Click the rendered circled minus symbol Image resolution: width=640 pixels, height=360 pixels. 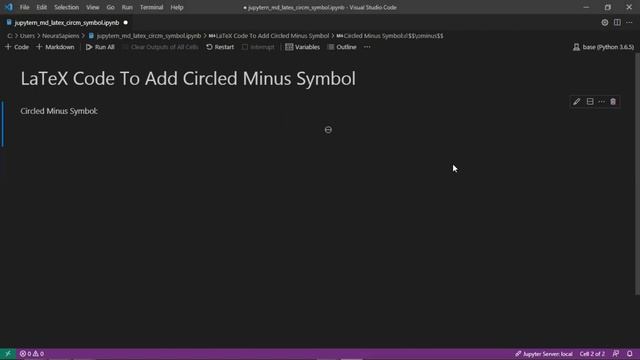328,130
